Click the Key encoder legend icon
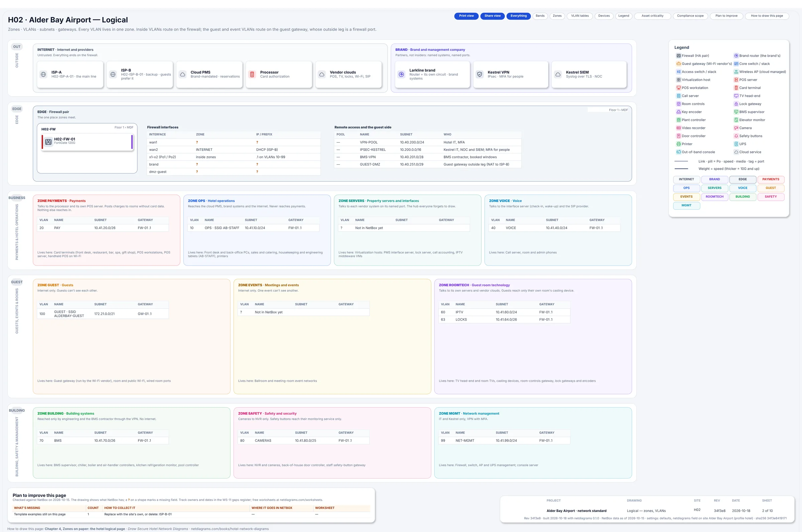The height and width of the screenshot is (532, 802). [x=678, y=112]
